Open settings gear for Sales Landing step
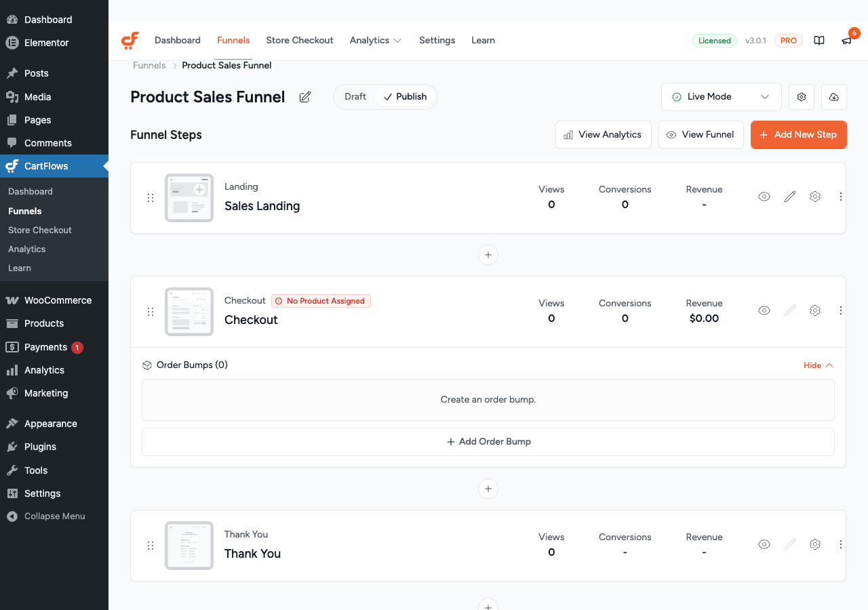Screen dimensions: 868x610 click(x=815, y=197)
